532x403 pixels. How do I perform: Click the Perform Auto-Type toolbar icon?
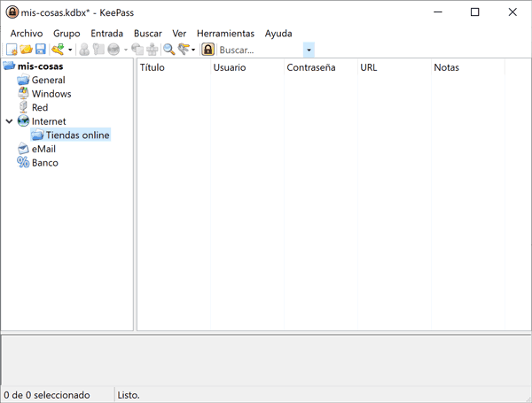(x=152, y=50)
